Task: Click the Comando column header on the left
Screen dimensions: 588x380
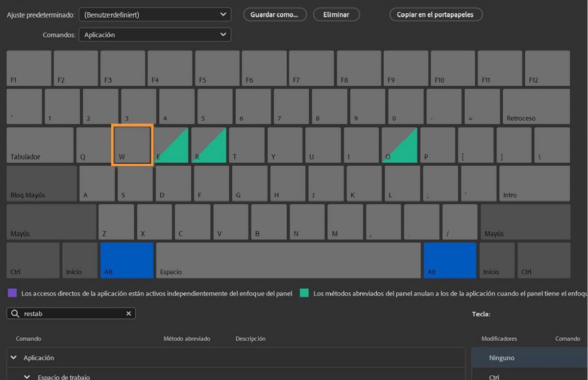Action: 28,339
